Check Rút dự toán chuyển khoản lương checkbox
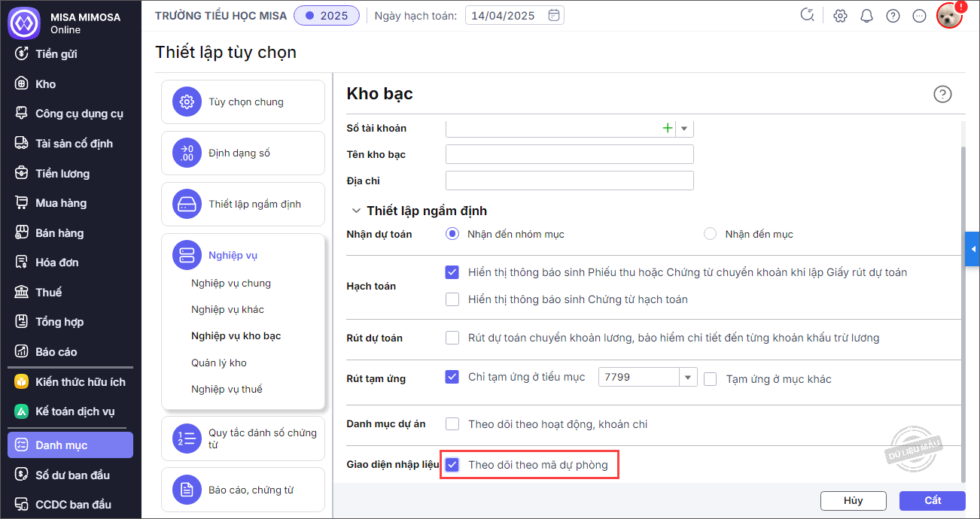 click(452, 338)
